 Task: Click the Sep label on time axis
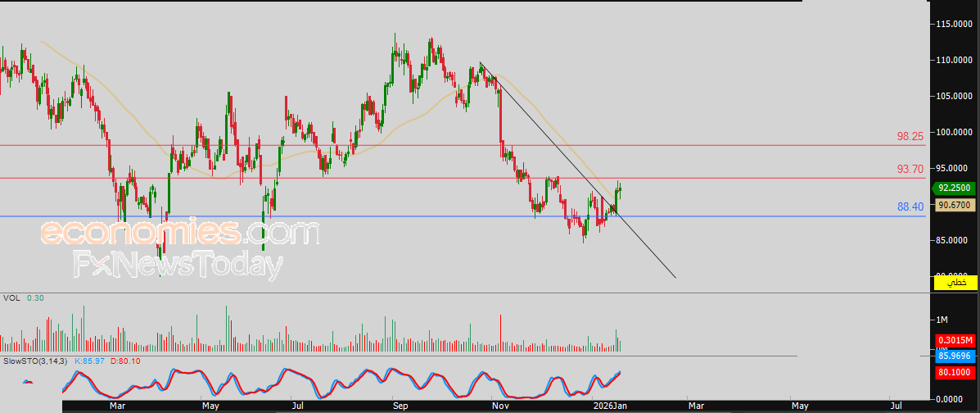tap(400, 406)
